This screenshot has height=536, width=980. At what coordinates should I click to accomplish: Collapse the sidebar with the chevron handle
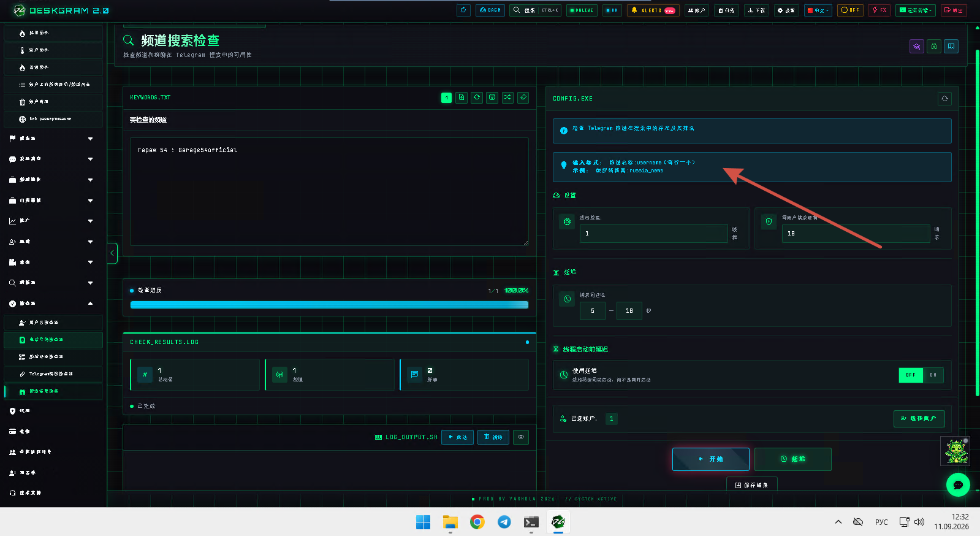[x=112, y=253]
